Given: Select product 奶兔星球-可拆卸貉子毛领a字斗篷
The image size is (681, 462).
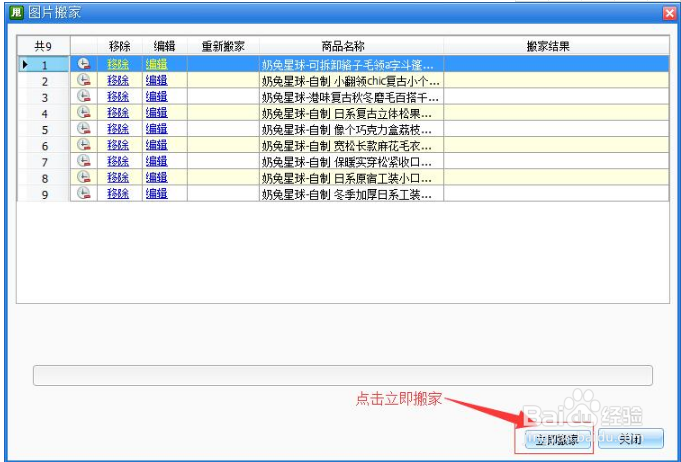Looking at the screenshot, I should pos(351,65).
